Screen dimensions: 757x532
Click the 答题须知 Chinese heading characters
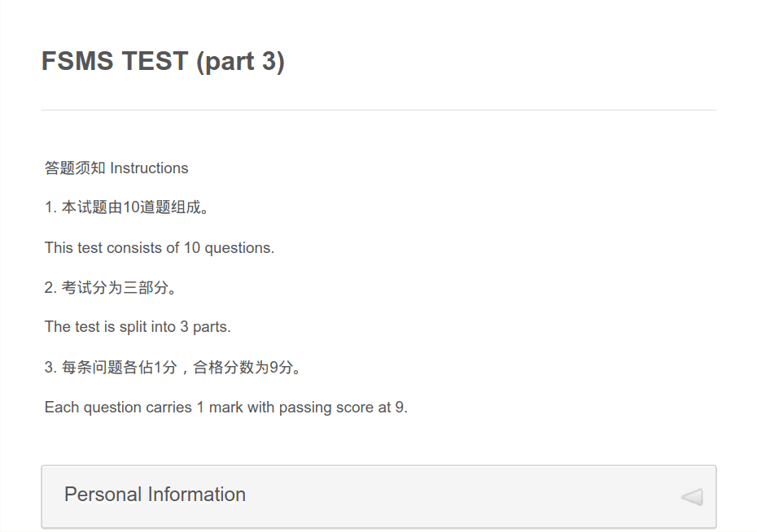pyautogui.click(x=75, y=168)
